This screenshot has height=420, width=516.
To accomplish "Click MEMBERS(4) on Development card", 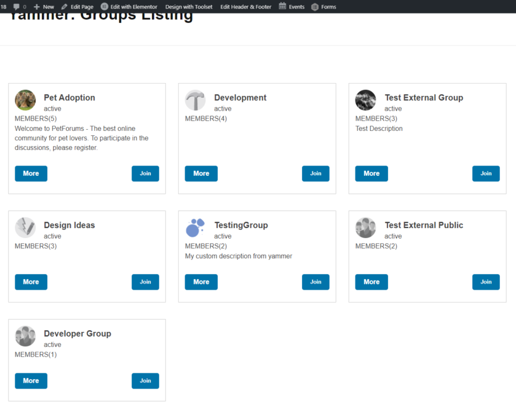I will coord(205,119).
